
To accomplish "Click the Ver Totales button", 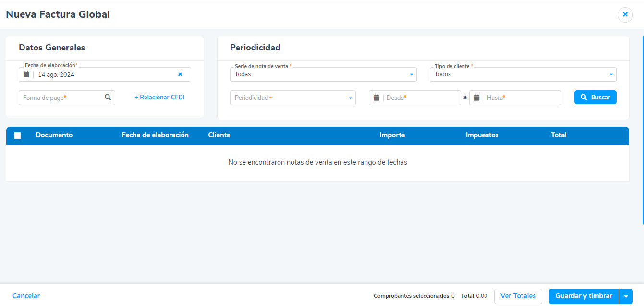I will pyautogui.click(x=518, y=296).
